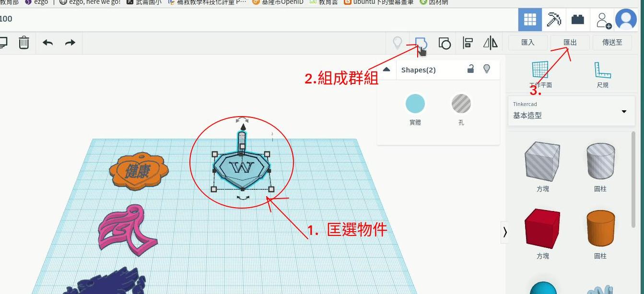Viewport: 644px width, 294px height.
Task: Pick the striped hole 圓柱 cylinder shape
Action: click(x=600, y=161)
